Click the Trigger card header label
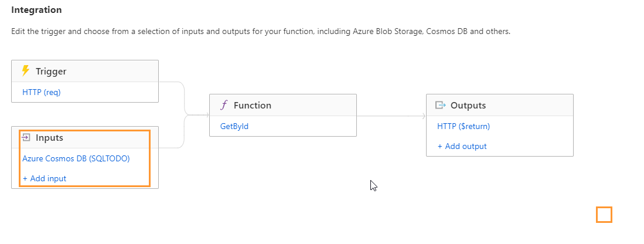 (51, 71)
